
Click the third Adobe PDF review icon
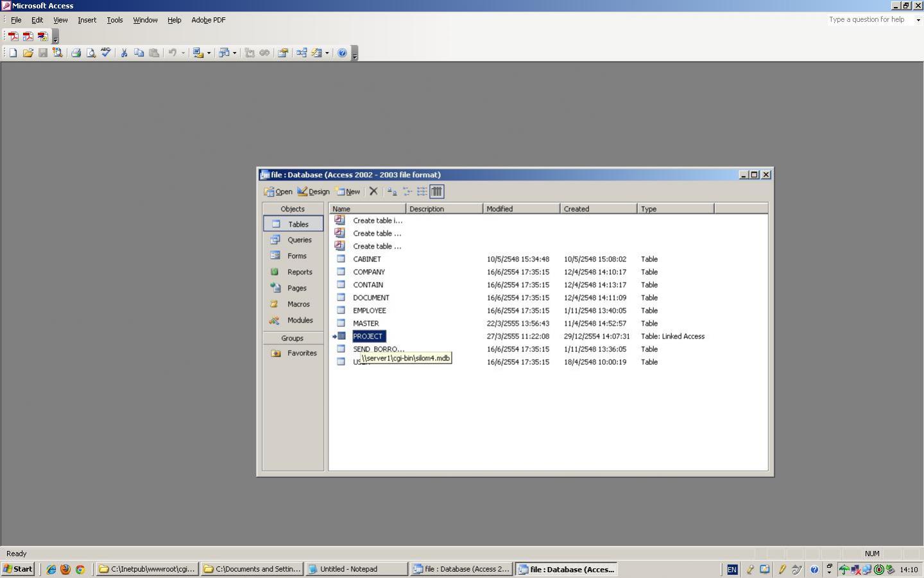[x=42, y=37]
